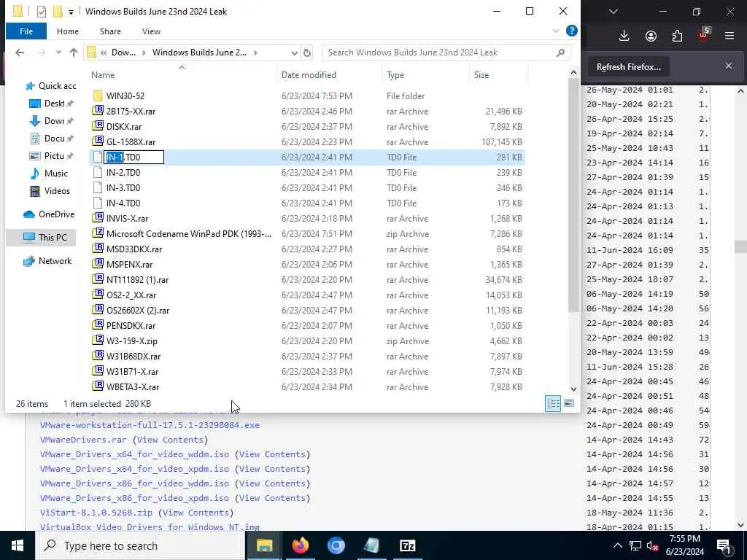747x560 pixels.
Task: Select the WIN30-52 folder icon
Action: (x=98, y=96)
